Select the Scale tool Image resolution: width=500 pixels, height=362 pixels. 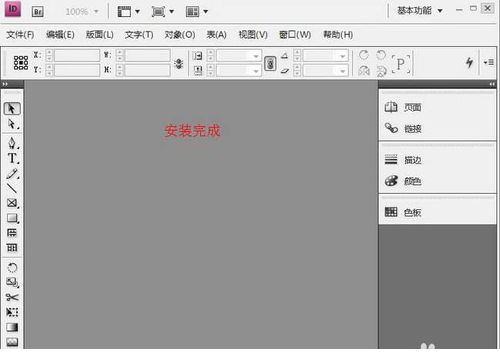tap(12, 282)
